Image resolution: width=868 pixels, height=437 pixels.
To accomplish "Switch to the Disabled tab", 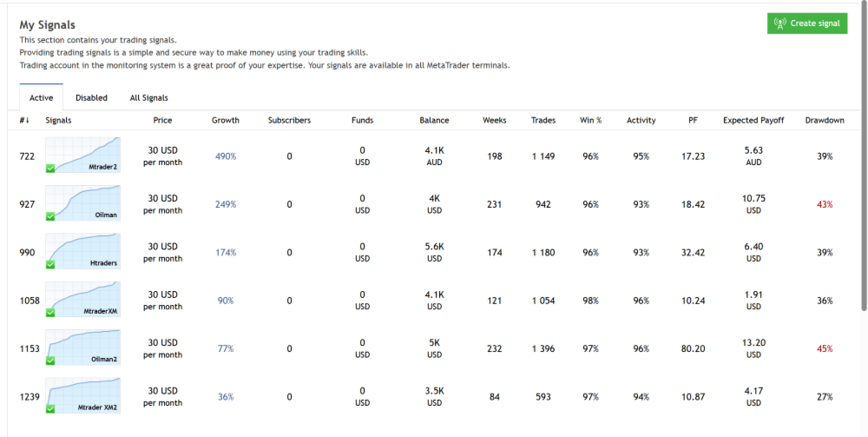I will click(91, 98).
